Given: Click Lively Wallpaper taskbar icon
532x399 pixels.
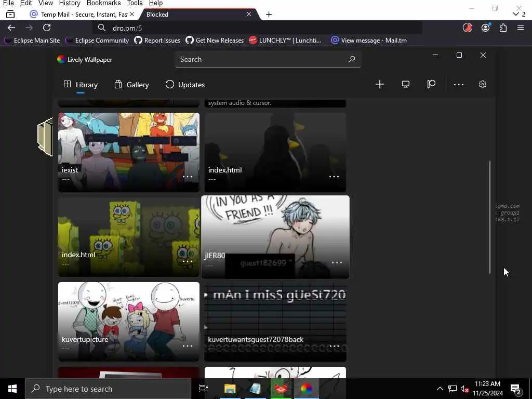Looking at the screenshot, I should pyautogui.click(x=307, y=389).
